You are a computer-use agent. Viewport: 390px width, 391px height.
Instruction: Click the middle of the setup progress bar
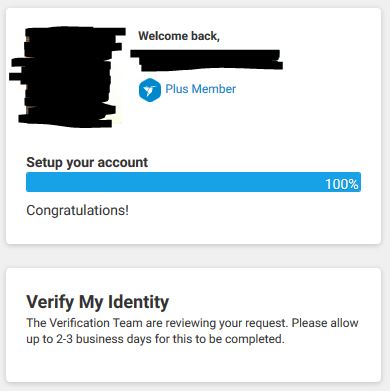tap(193, 182)
